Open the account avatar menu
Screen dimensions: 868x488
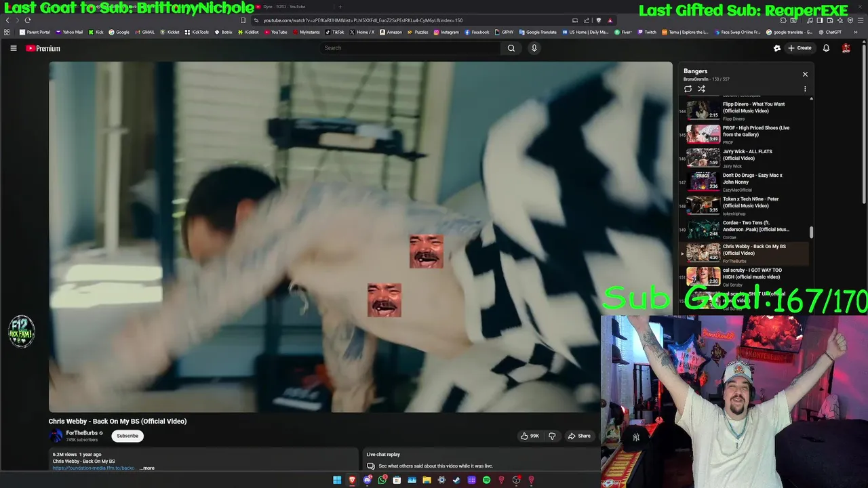[x=846, y=48]
